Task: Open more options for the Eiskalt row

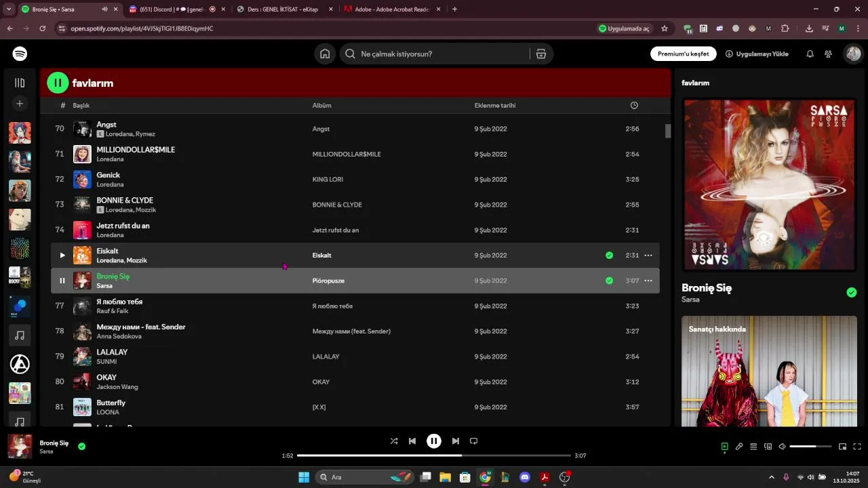Action: click(648, 256)
